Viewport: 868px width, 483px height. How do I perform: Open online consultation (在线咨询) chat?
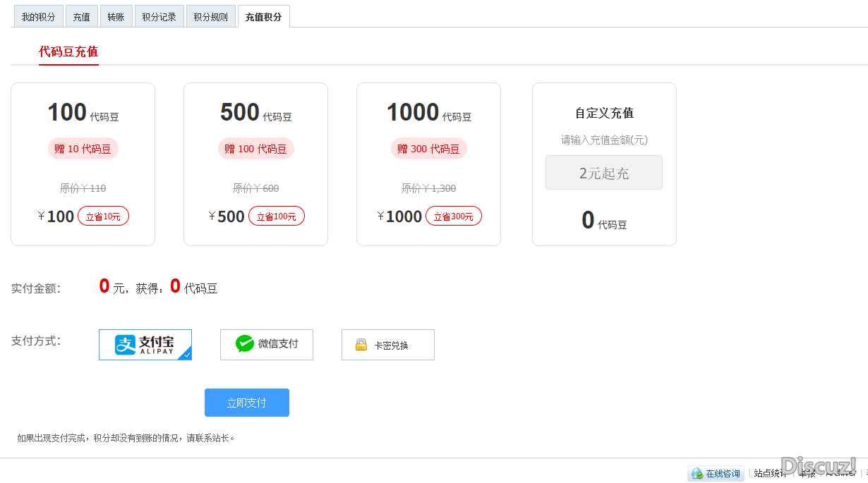(716, 474)
